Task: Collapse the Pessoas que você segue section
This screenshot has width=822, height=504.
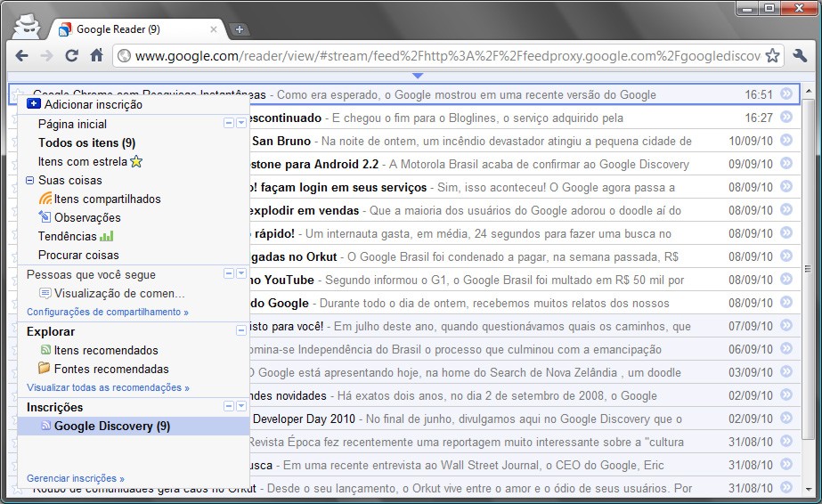Action: coord(229,273)
